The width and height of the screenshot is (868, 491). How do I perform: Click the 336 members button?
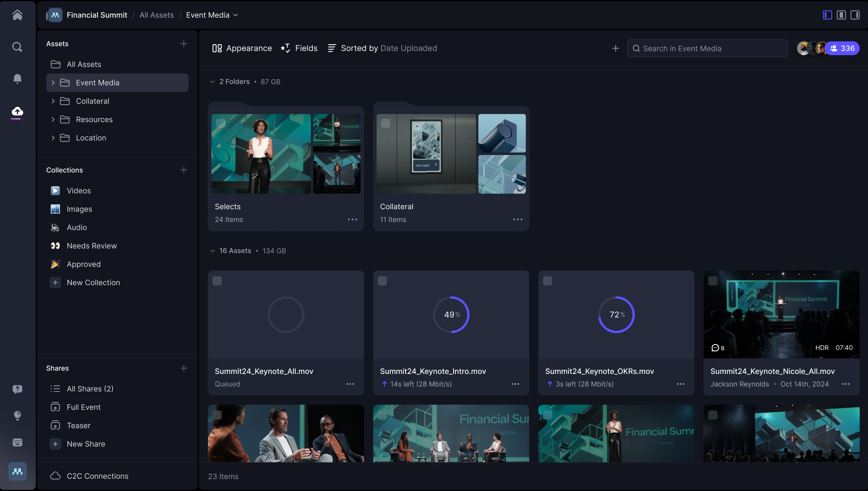click(x=842, y=48)
